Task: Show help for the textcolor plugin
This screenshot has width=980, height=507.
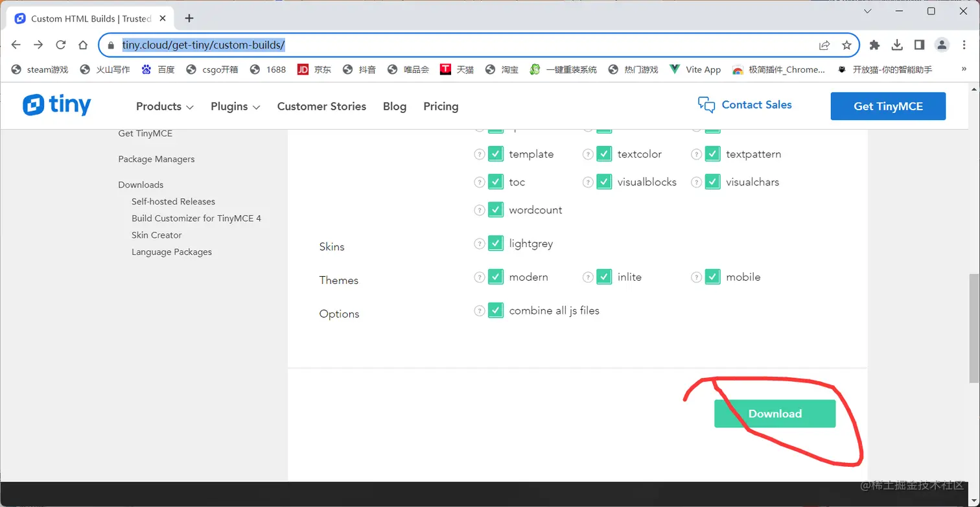Action: 588,154
